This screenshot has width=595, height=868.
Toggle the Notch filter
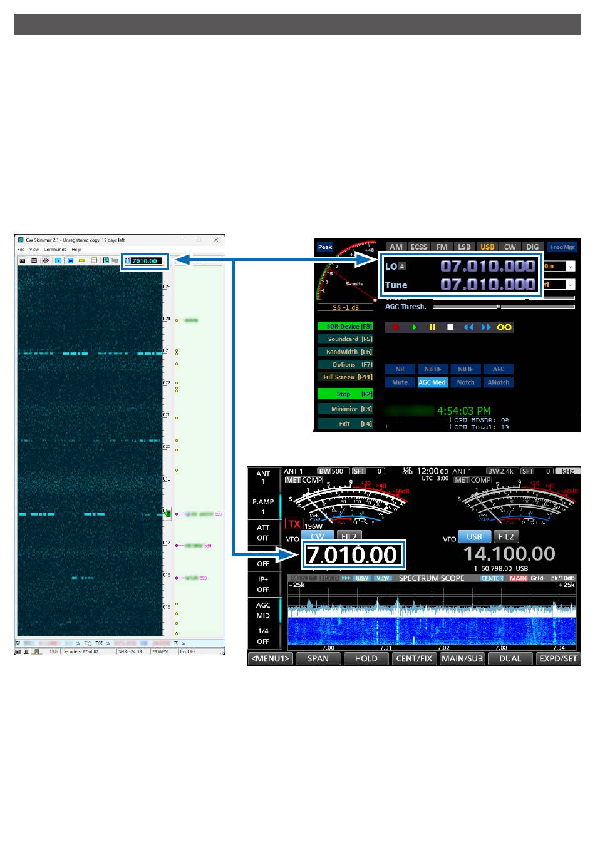[x=465, y=382]
